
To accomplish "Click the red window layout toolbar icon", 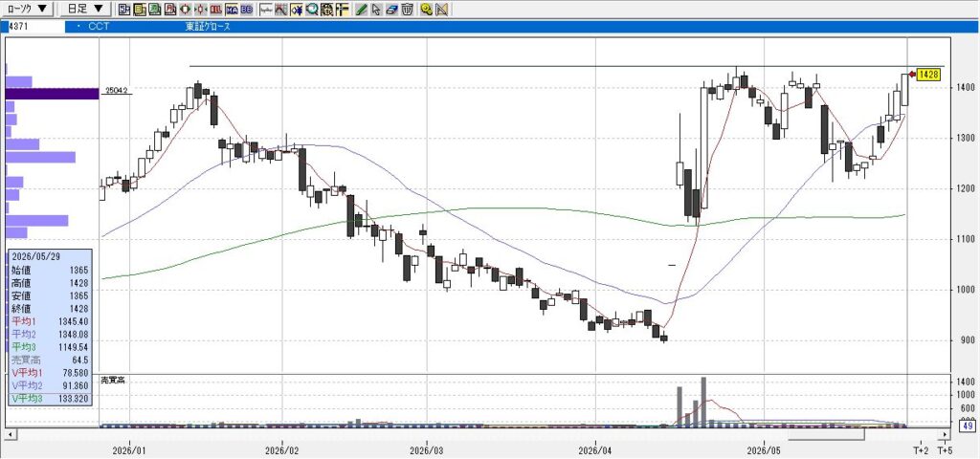I will coord(170,10).
